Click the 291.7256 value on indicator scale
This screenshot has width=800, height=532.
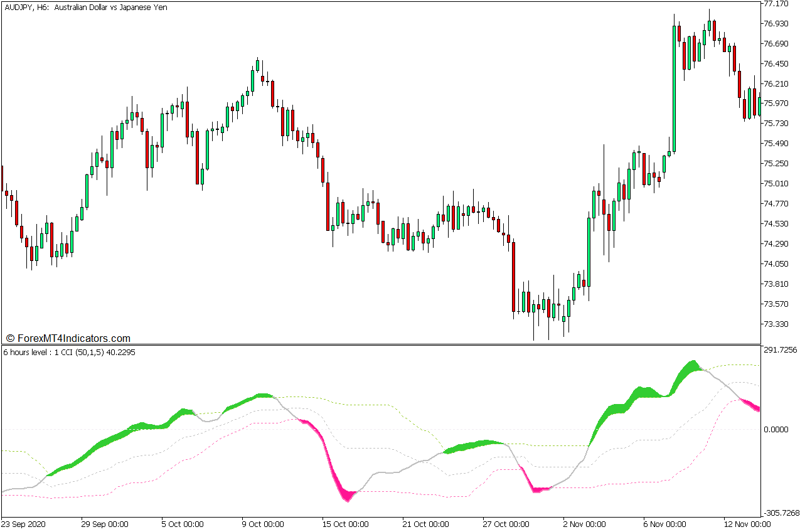(779, 350)
